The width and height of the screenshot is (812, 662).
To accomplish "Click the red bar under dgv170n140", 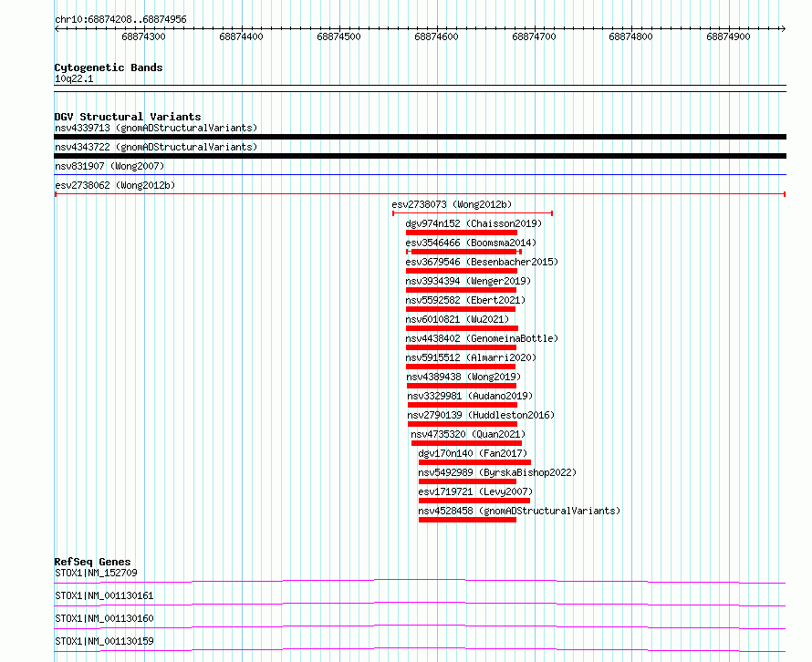I will (474, 462).
